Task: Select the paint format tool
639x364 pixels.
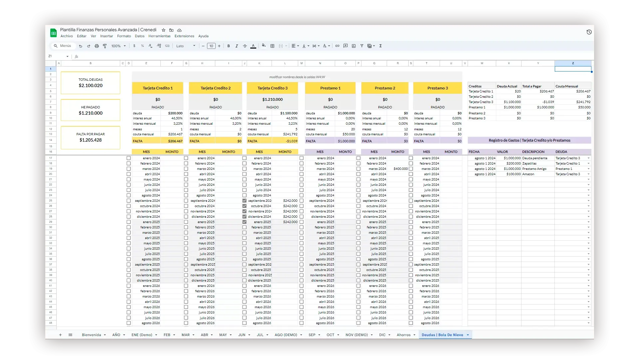Action: point(105,46)
